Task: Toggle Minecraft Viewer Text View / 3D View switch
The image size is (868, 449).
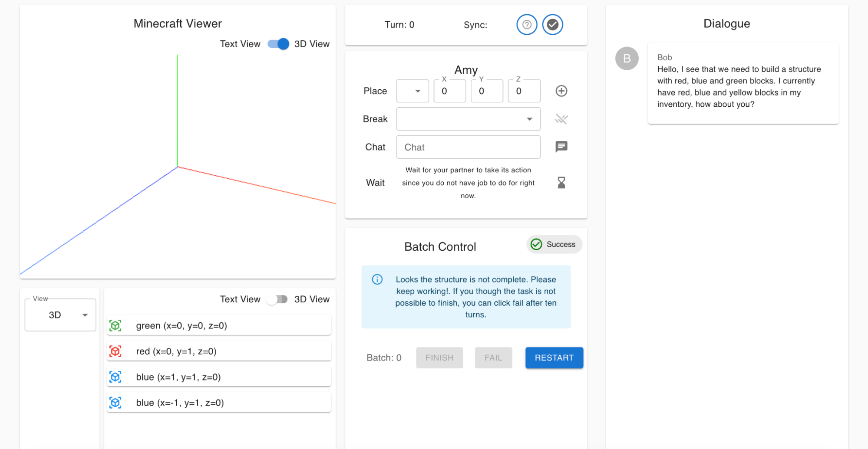Action: [x=278, y=44]
